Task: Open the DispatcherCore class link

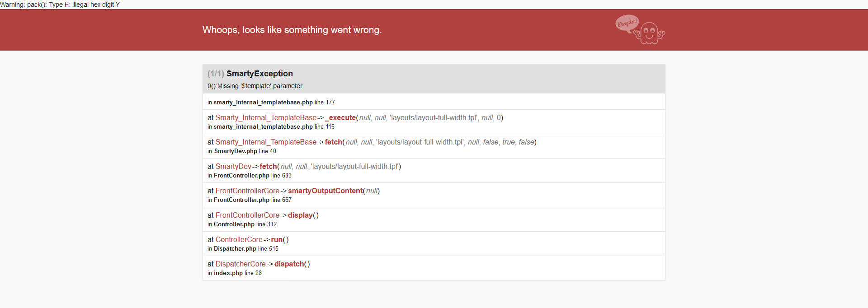Action: pyautogui.click(x=241, y=264)
